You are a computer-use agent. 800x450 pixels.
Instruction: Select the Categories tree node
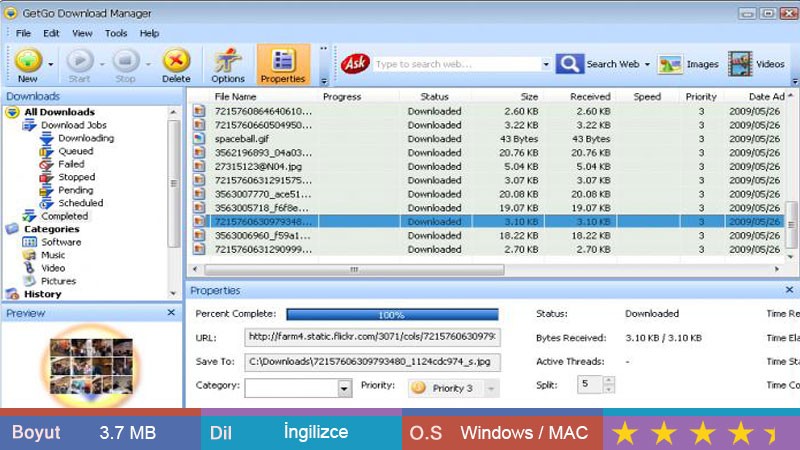pos(52,229)
